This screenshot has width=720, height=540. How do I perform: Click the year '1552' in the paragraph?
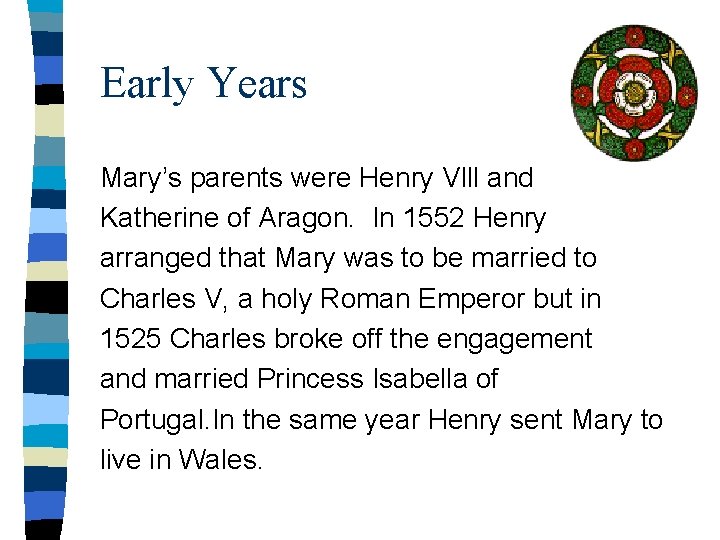point(433,218)
